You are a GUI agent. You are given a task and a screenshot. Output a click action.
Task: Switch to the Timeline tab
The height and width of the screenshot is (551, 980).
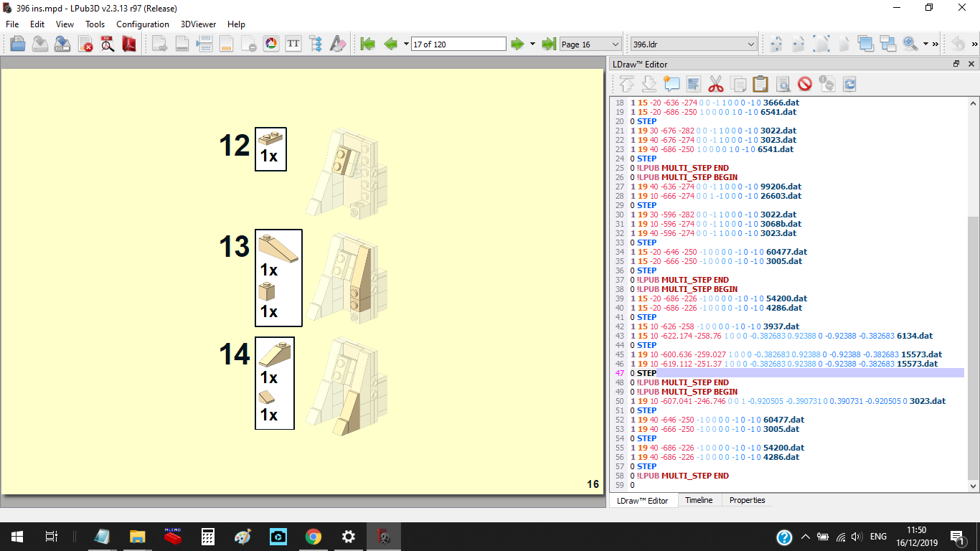(699, 500)
